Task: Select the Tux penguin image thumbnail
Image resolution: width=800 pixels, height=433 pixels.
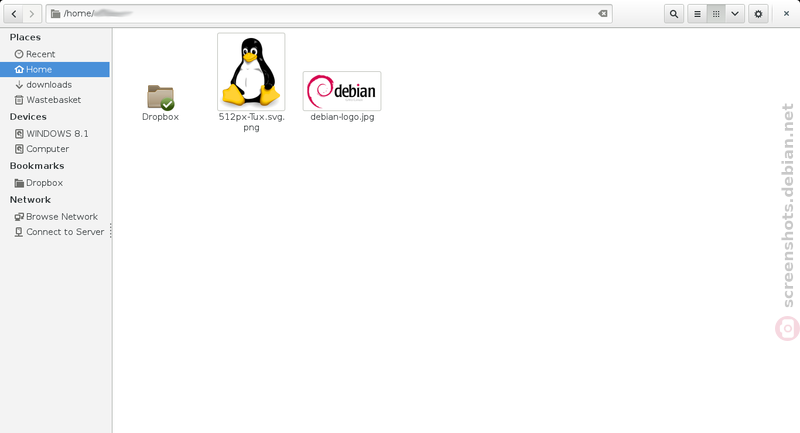Action: (251, 72)
